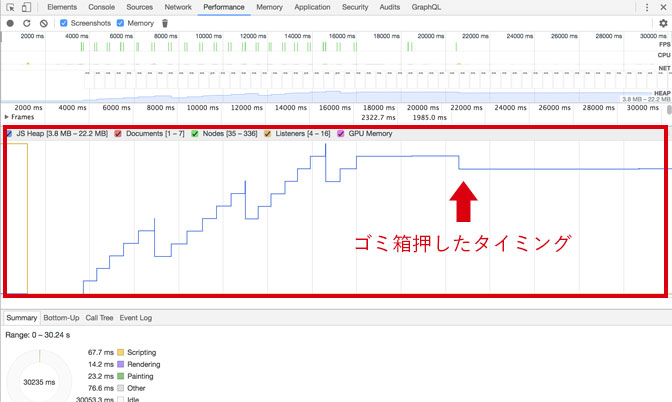The image size is (672, 402).
Task: Click the FPS overview label
Action: (x=665, y=45)
